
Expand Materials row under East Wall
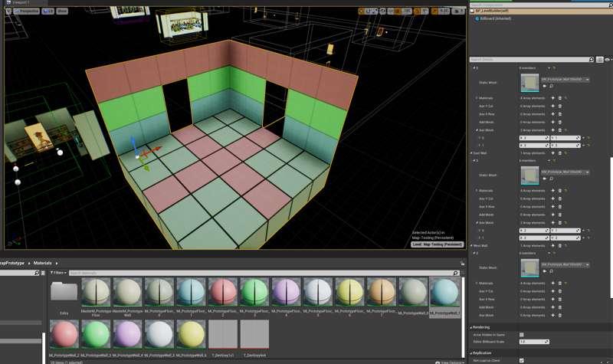point(477,191)
